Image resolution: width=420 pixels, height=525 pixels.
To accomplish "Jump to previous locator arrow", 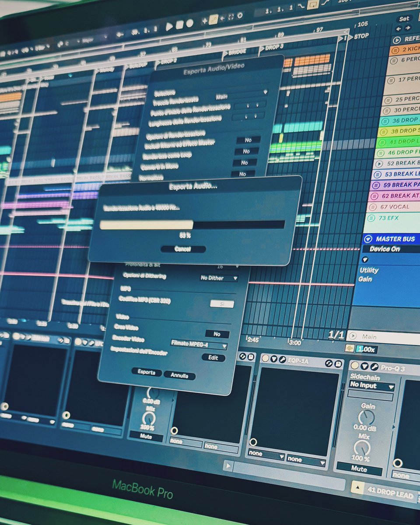I will (x=398, y=29).
